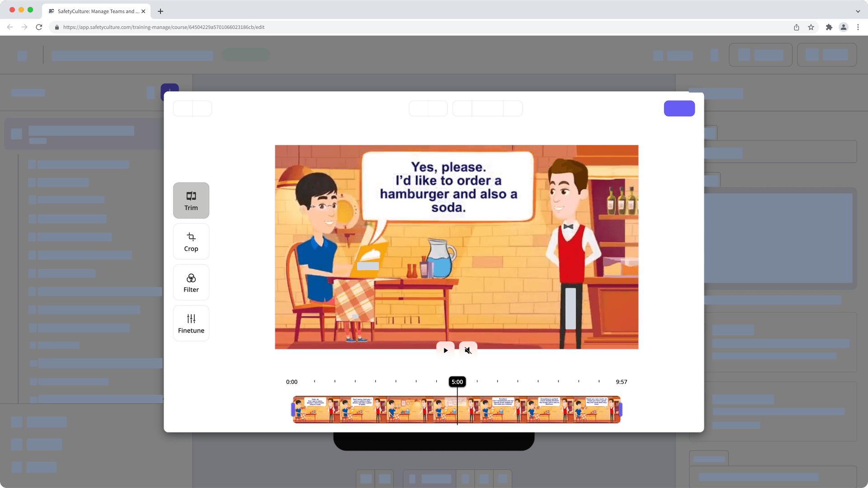The height and width of the screenshot is (488, 868).
Task: Unmute the video audio
Action: 468,350
